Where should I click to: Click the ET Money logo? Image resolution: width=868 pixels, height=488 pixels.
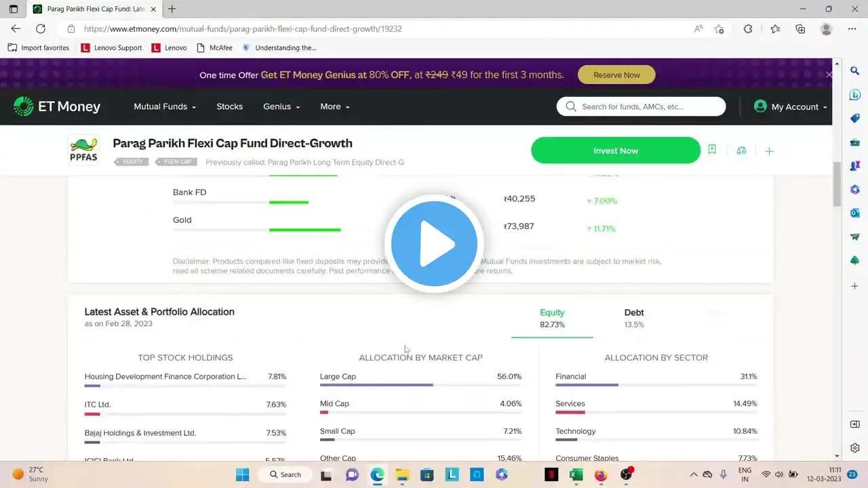[x=57, y=106]
